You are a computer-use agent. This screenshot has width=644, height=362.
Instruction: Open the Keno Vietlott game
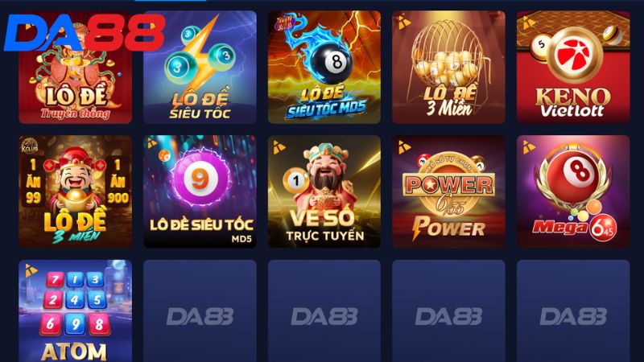pos(573,68)
